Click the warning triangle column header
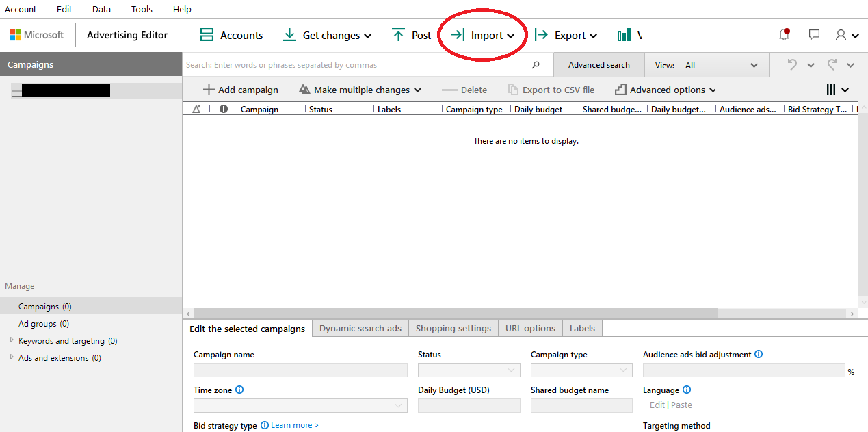 pyautogui.click(x=197, y=109)
